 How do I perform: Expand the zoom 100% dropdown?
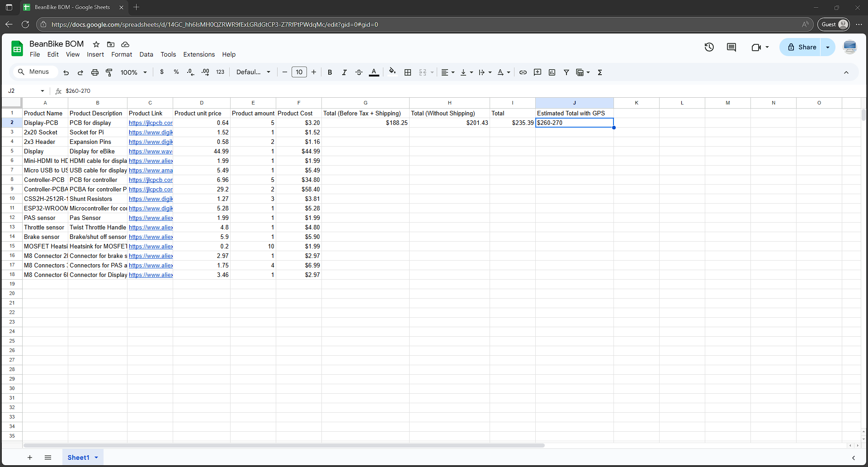(134, 72)
